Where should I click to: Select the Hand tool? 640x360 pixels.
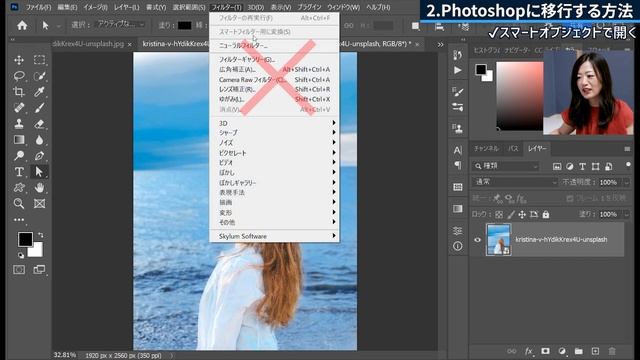(x=40, y=188)
